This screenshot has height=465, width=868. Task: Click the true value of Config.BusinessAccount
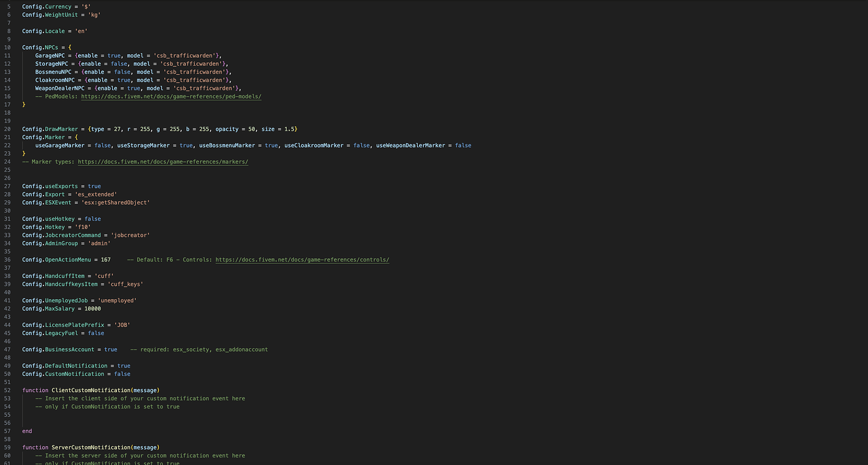(x=110, y=349)
